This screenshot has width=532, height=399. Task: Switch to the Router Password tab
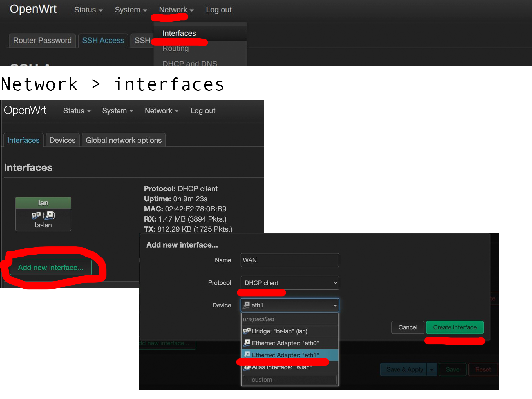[42, 41]
